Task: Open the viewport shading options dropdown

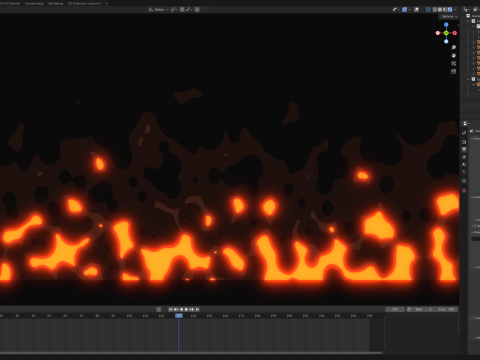Action: tap(455, 9)
